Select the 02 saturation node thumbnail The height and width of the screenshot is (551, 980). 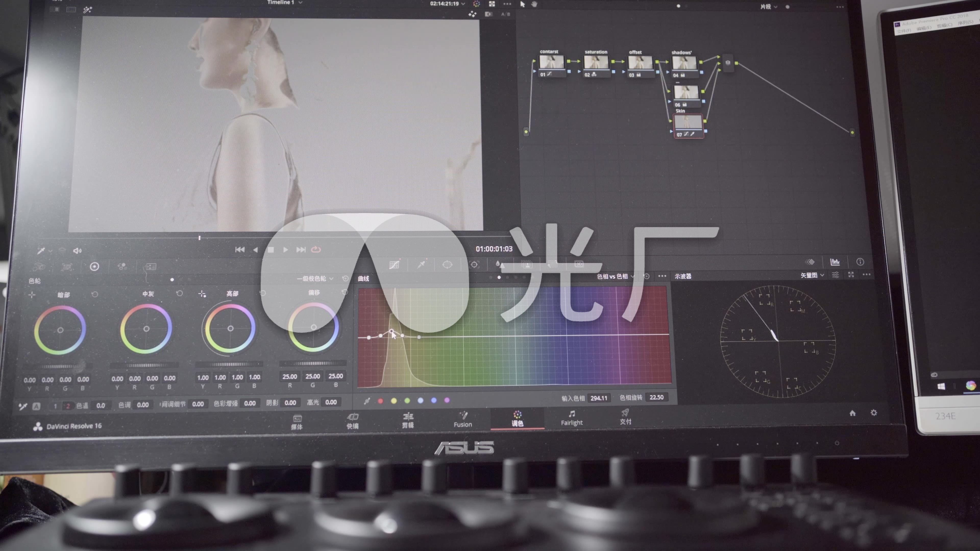pos(596,62)
